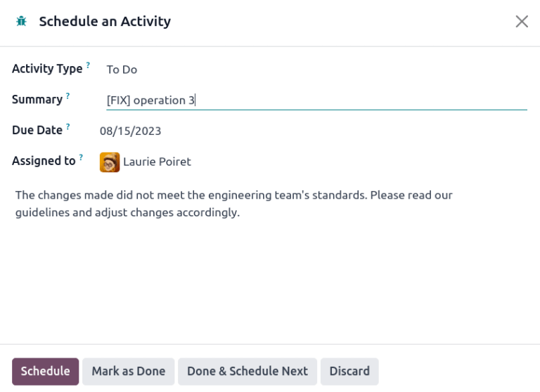Show the Due Date help tooltip
Image resolution: width=540 pixels, height=392 pixels.
click(68, 127)
